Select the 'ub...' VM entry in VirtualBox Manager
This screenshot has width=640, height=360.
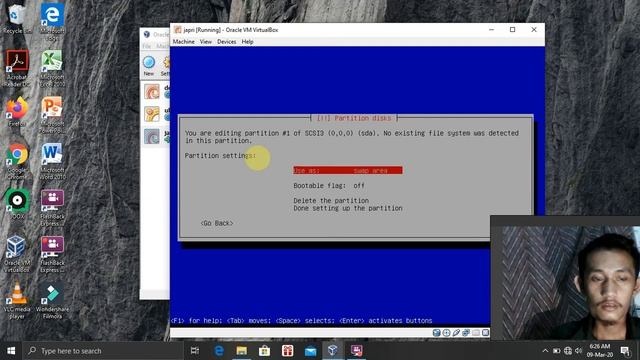tap(156, 114)
